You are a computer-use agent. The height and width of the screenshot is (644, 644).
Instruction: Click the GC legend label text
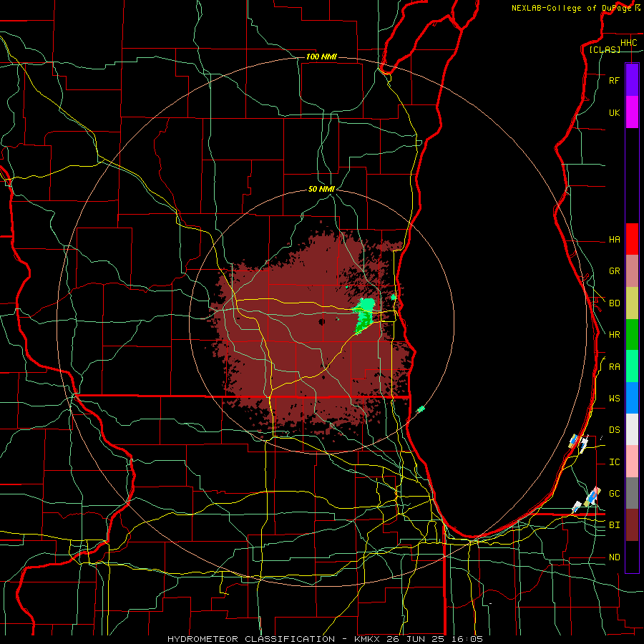tap(614, 494)
